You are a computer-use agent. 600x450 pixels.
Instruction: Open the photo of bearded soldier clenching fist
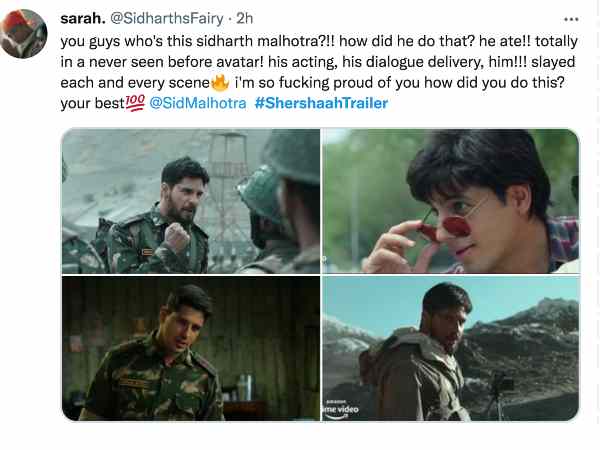pyautogui.click(x=191, y=201)
